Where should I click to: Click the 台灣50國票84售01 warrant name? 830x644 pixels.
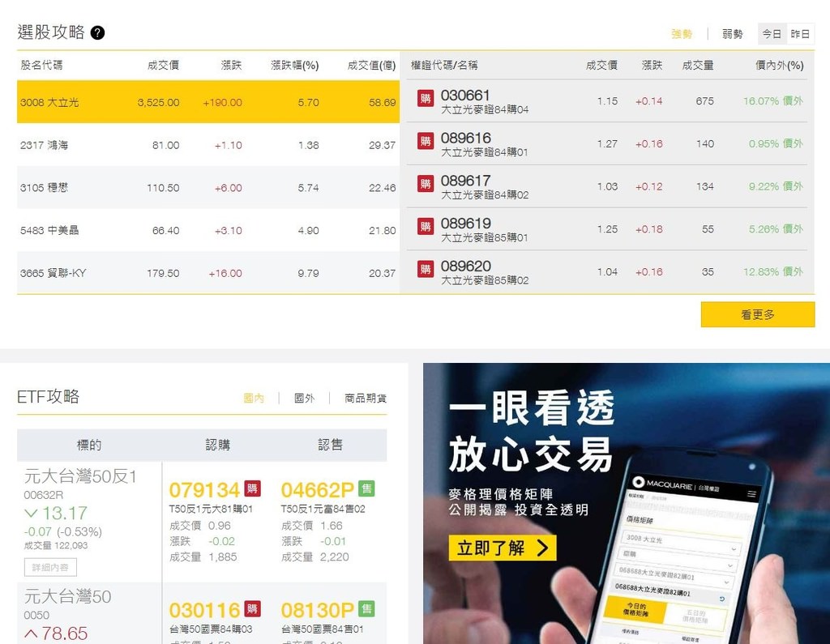click(323, 629)
